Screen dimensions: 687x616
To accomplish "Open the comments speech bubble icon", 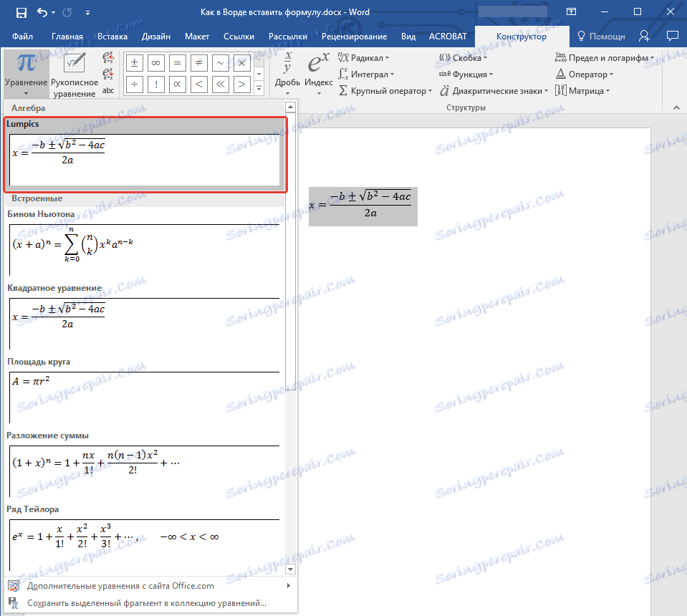I will coord(672,36).
